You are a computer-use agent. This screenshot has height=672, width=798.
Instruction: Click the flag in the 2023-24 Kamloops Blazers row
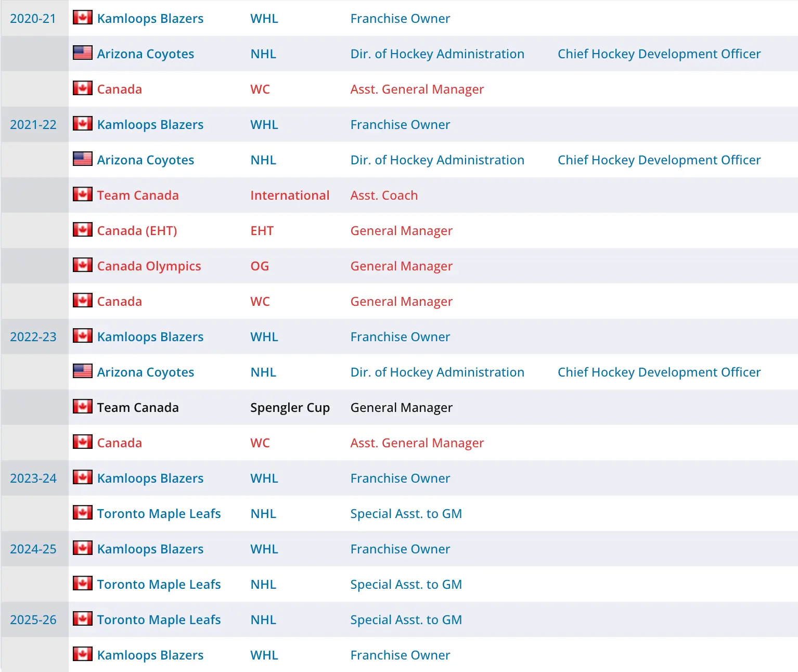82,477
